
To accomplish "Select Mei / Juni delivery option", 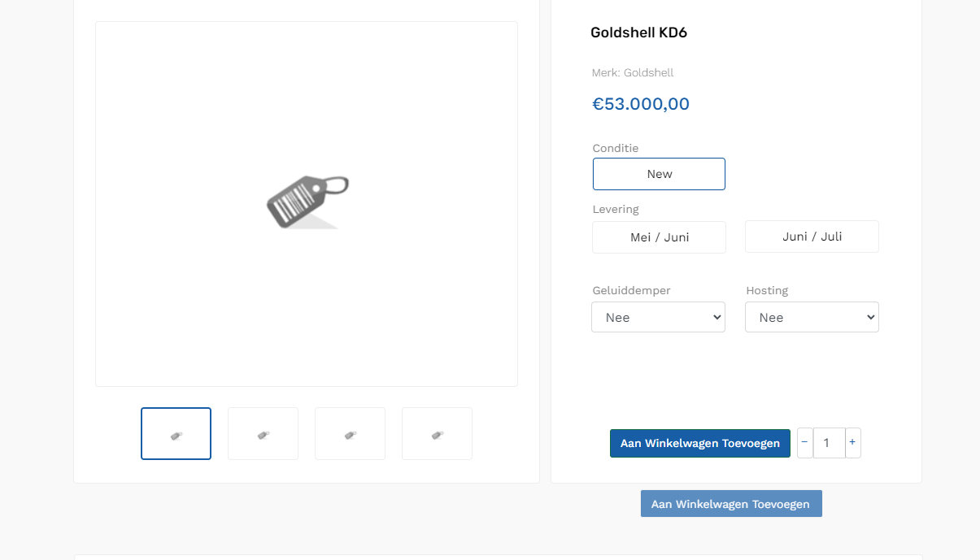I will click(659, 237).
